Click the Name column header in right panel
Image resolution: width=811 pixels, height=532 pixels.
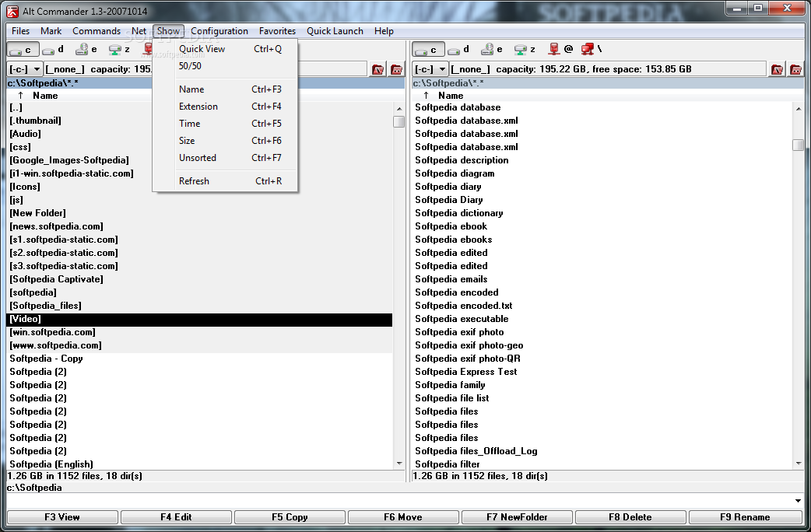[451, 96]
